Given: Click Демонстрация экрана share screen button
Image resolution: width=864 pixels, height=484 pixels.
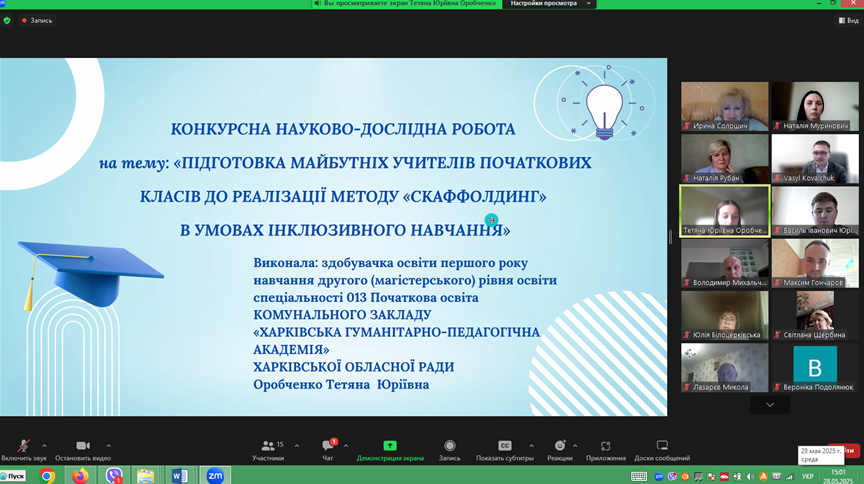Looking at the screenshot, I should 390,450.
